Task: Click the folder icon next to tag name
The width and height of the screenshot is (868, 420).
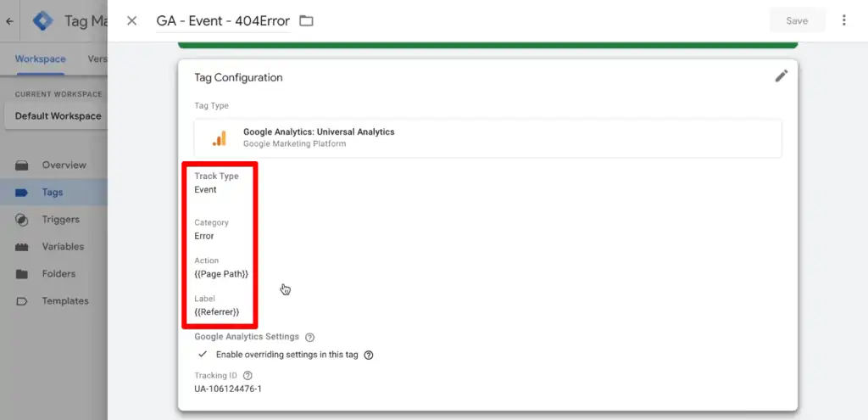Action: [x=306, y=20]
